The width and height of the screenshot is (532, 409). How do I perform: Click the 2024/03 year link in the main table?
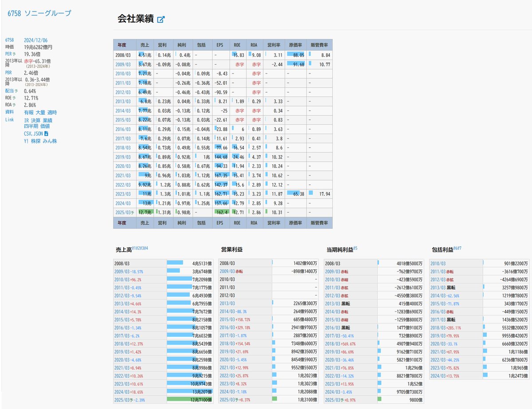124,203
